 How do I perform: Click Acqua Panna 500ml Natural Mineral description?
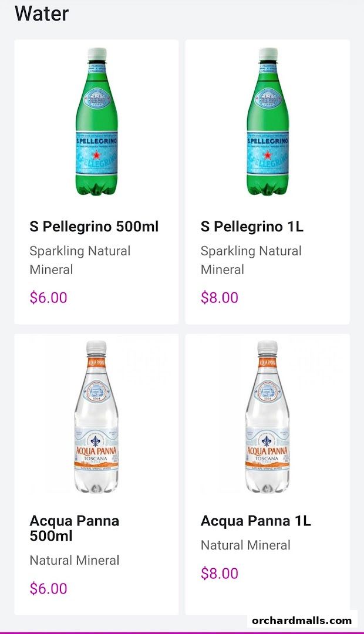(x=75, y=561)
